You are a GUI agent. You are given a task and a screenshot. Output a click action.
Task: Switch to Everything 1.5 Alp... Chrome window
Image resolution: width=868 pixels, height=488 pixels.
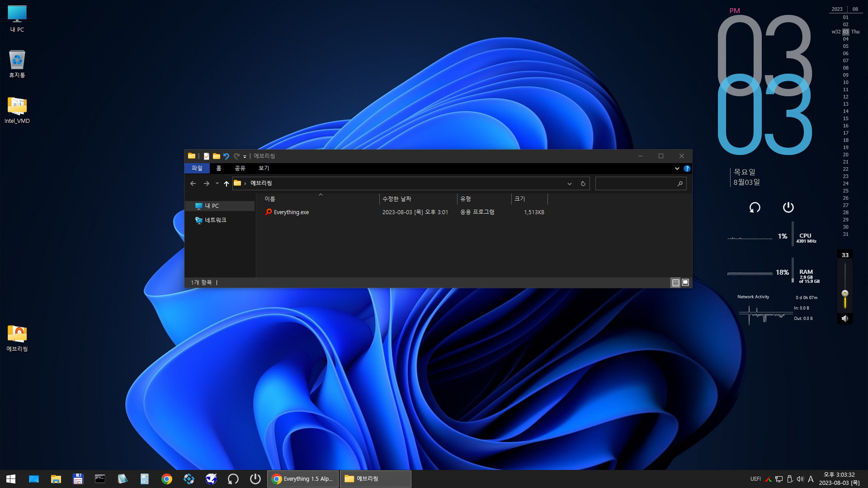tap(303, 479)
